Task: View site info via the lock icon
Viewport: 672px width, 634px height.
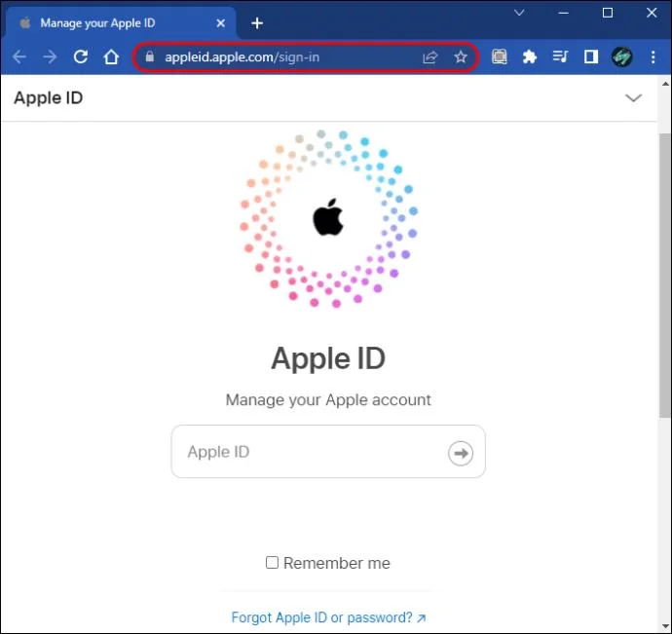Action: (149, 56)
